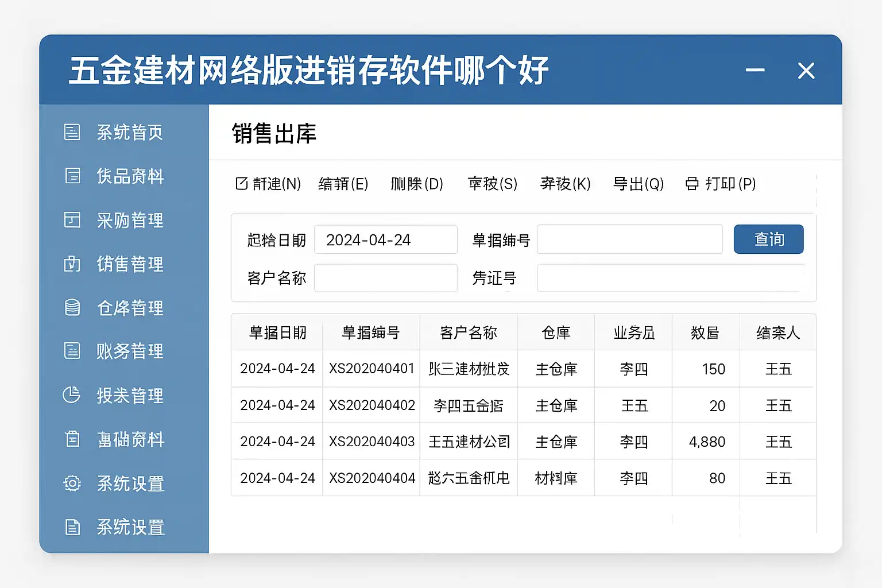Viewport: 882px width, 588px height.
Task: Open the gear icon for 系统设置
Action: (x=72, y=483)
